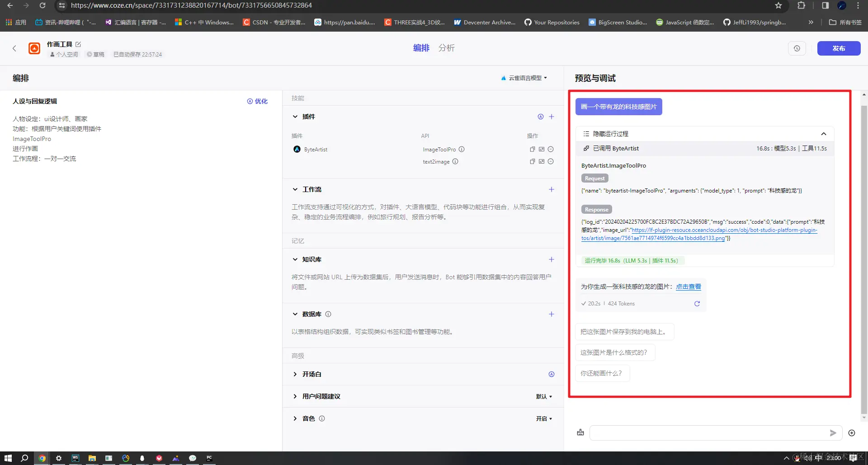Reload the page in Chrome
Viewport: 868px width, 465px height.
point(42,5)
